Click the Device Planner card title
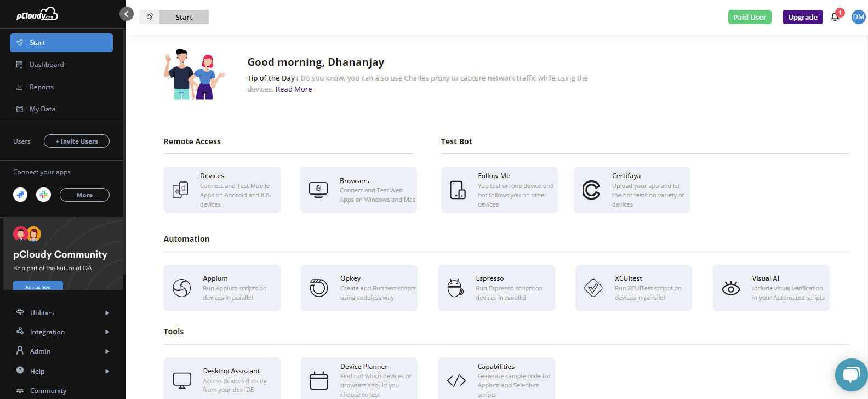 [x=364, y=367]
